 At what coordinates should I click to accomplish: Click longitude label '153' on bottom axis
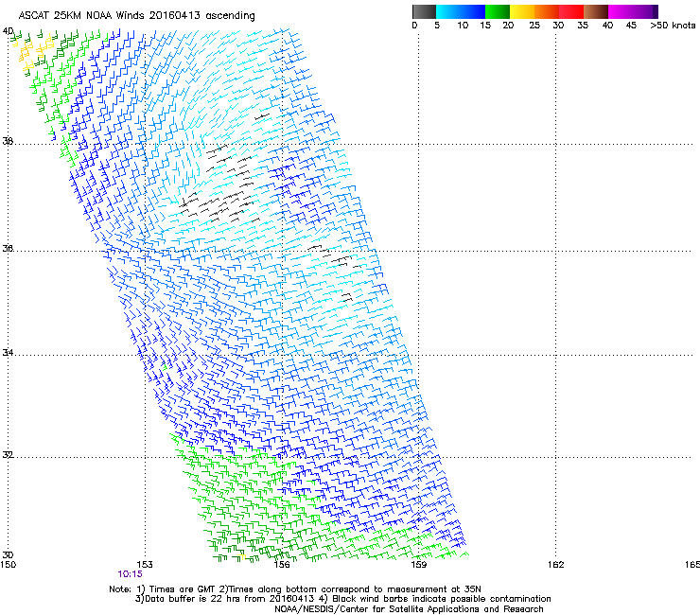pos(145,565)
